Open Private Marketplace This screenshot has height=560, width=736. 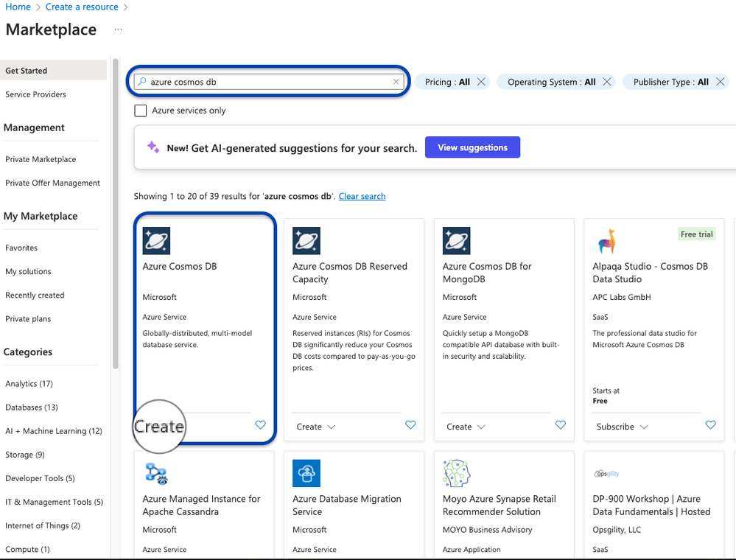pos(41,159)
